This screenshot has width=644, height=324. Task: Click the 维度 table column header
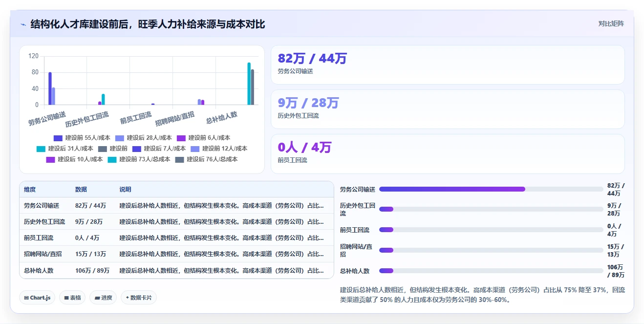(30, 190)
